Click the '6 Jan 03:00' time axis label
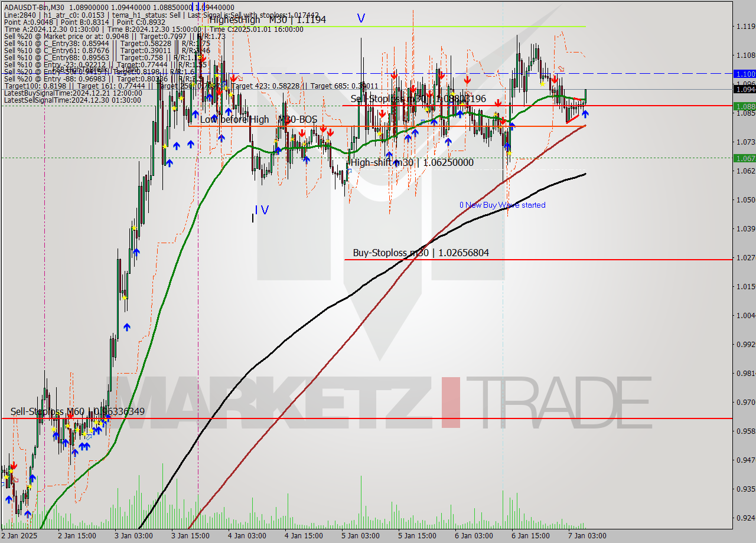 tap(473, 536)
